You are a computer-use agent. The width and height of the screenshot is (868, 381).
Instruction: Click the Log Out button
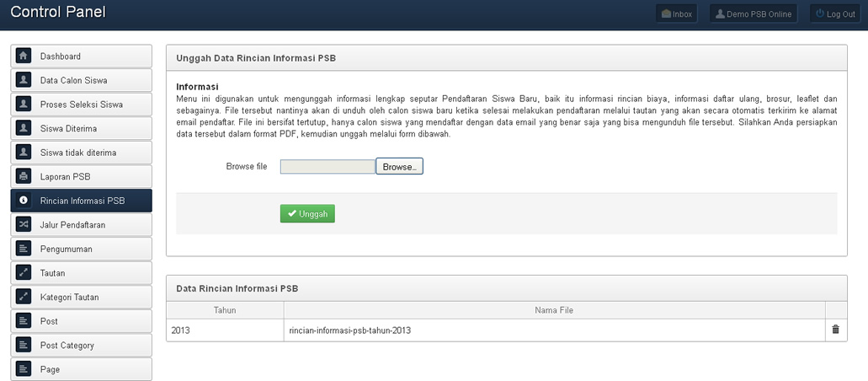(x=834, y=14)
